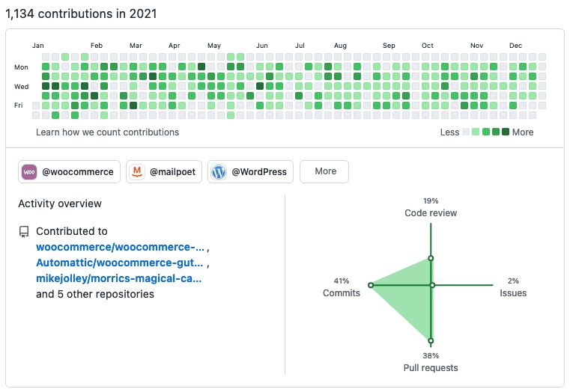Screen dimensions: 570x392
Task: Click the repository icon beside Contributed to
Action: pyautogui.click(x=24, y=232)
